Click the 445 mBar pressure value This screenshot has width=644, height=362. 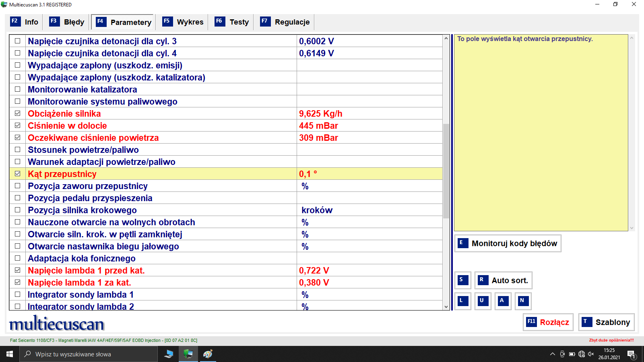point(318,125)
